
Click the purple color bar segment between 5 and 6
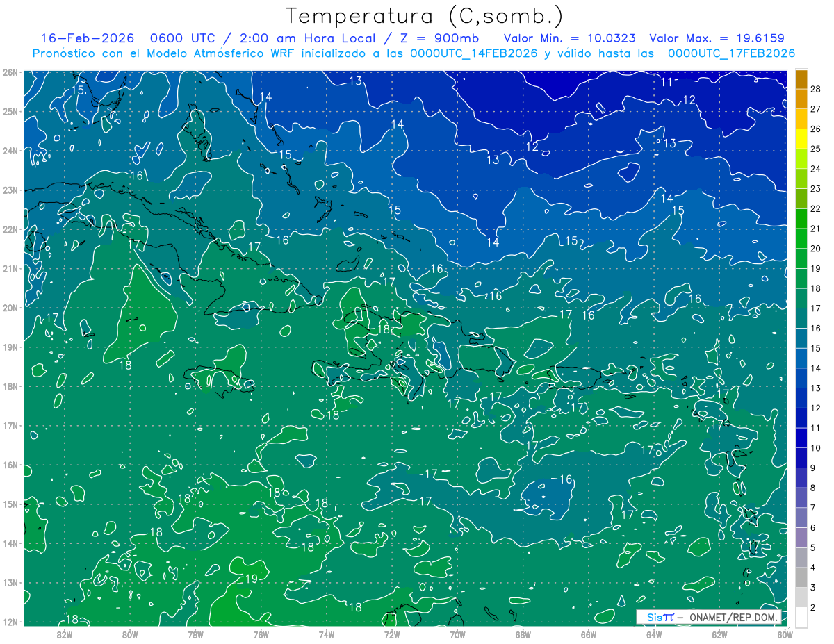(x=801, y=538)
